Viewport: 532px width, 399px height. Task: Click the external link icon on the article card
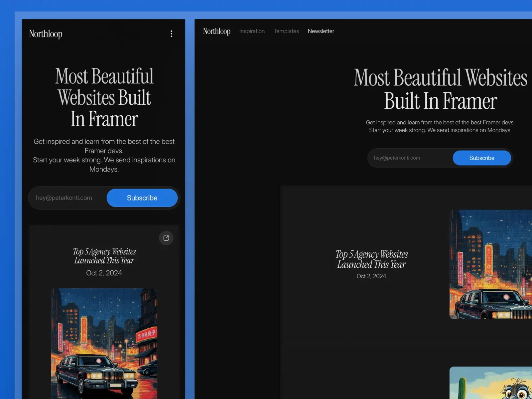click(166, 238)
